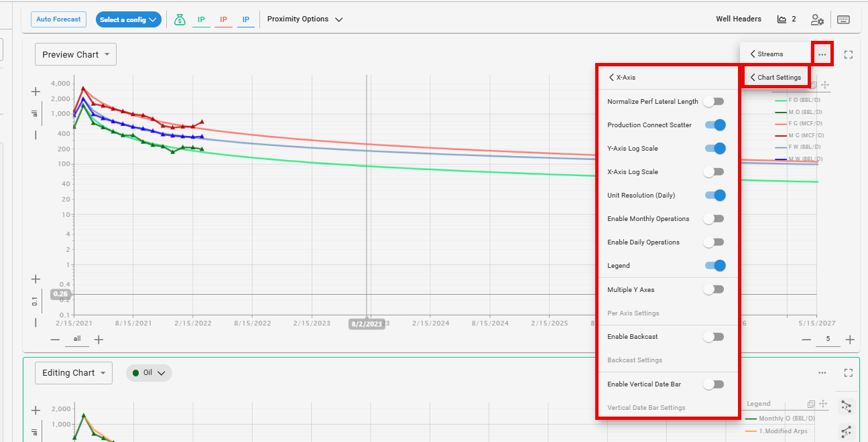Expand the Editing Chart to fullscreen

849,373
